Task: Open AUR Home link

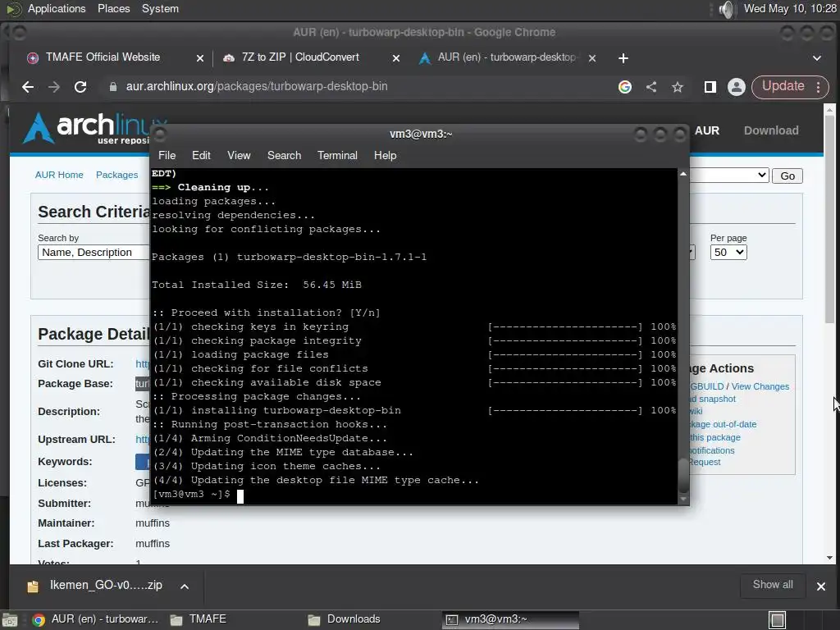Action: click(59, 175)
